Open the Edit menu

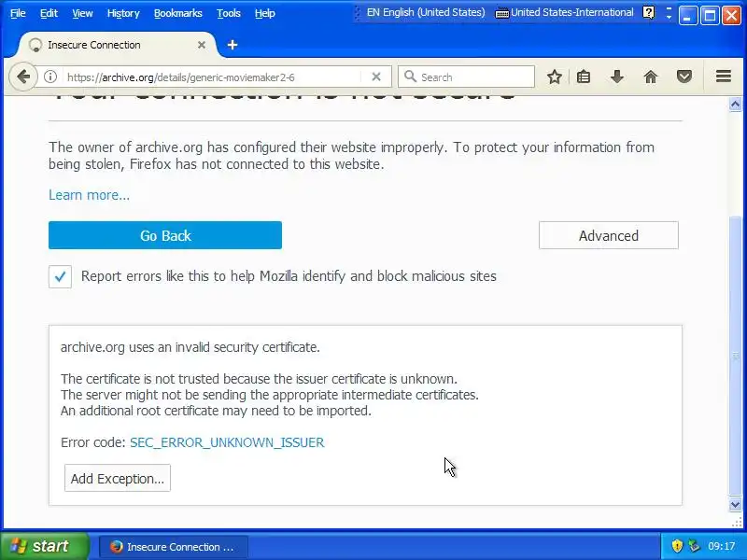(49, 13)
